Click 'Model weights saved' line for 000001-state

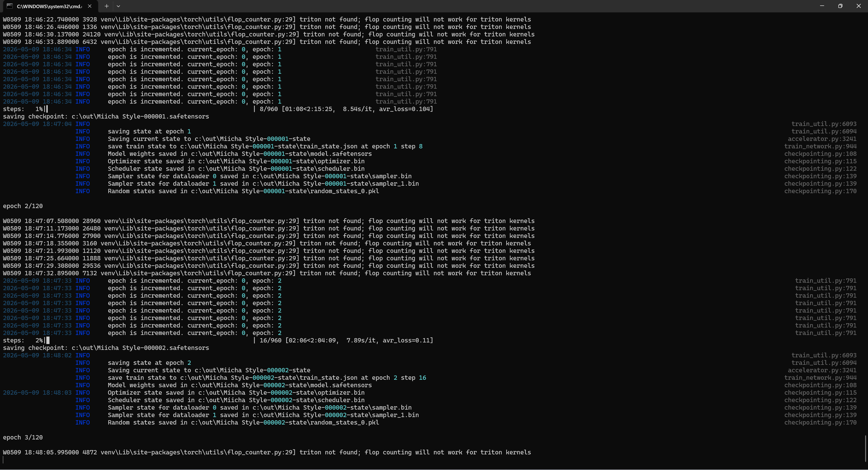[240, 154]
